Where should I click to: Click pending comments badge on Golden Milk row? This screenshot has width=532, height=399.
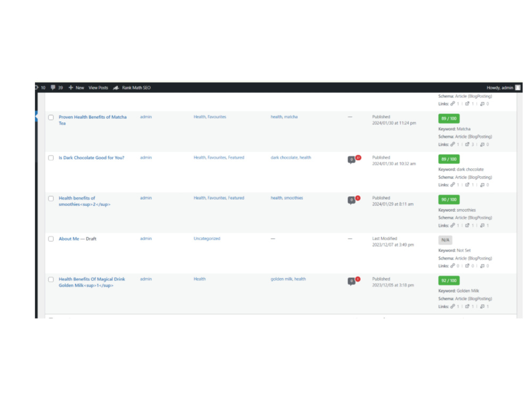point(358,279)
